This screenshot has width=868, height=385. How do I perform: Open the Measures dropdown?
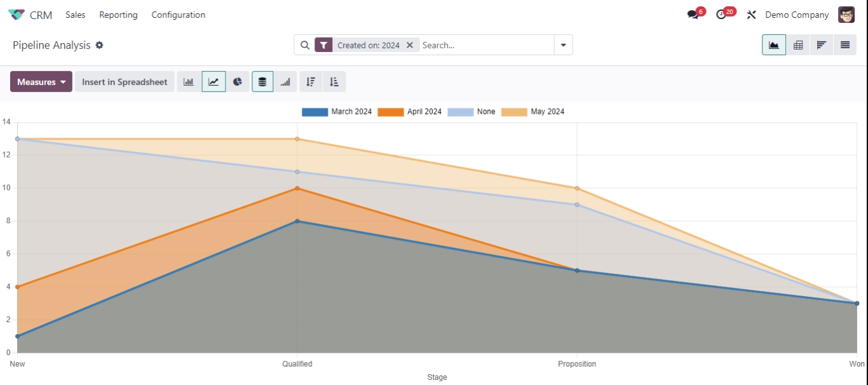[41, 81]
